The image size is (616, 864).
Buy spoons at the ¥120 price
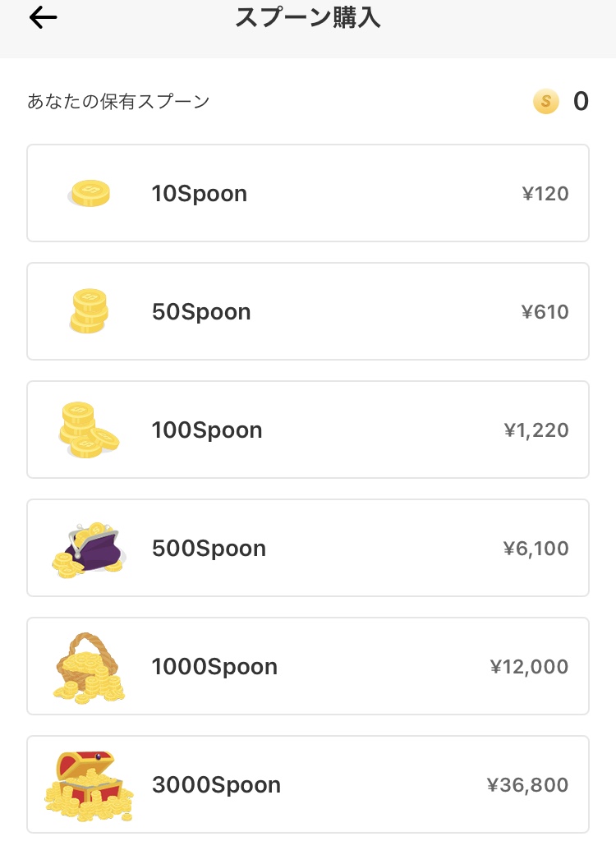tap(545, 193)
